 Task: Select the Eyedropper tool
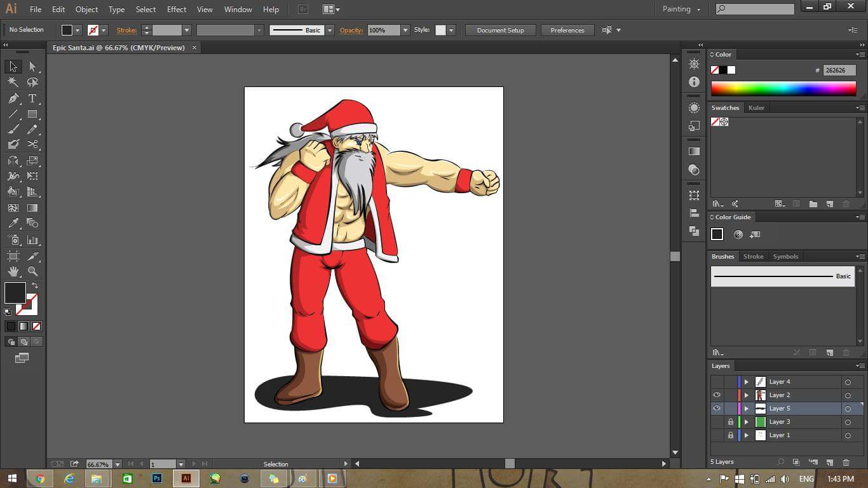click(x=13, y=223)
